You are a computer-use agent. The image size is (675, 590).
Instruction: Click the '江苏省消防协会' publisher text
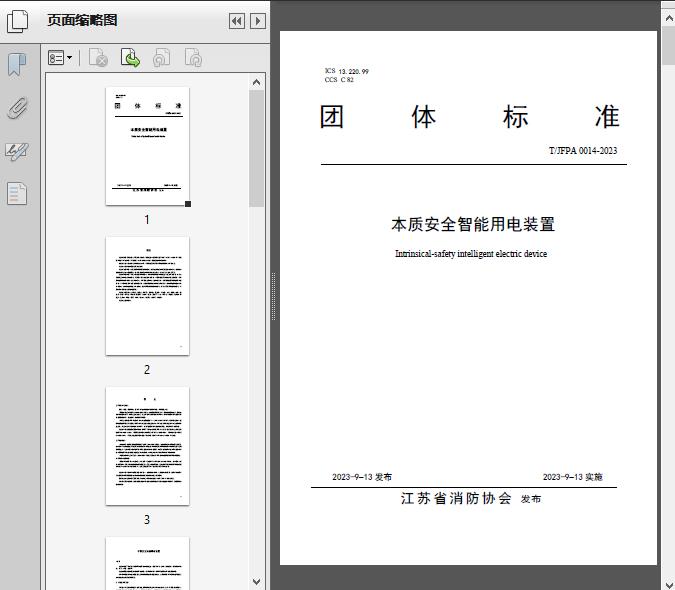pyautogui.click(x=456, y=498)
